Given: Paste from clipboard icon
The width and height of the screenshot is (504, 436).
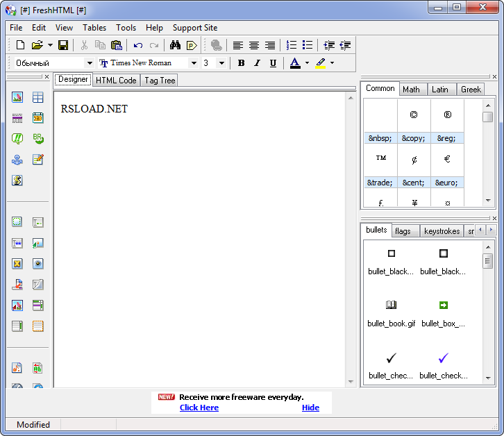Looking at the screenshot, I should click(x=117, y=45).
